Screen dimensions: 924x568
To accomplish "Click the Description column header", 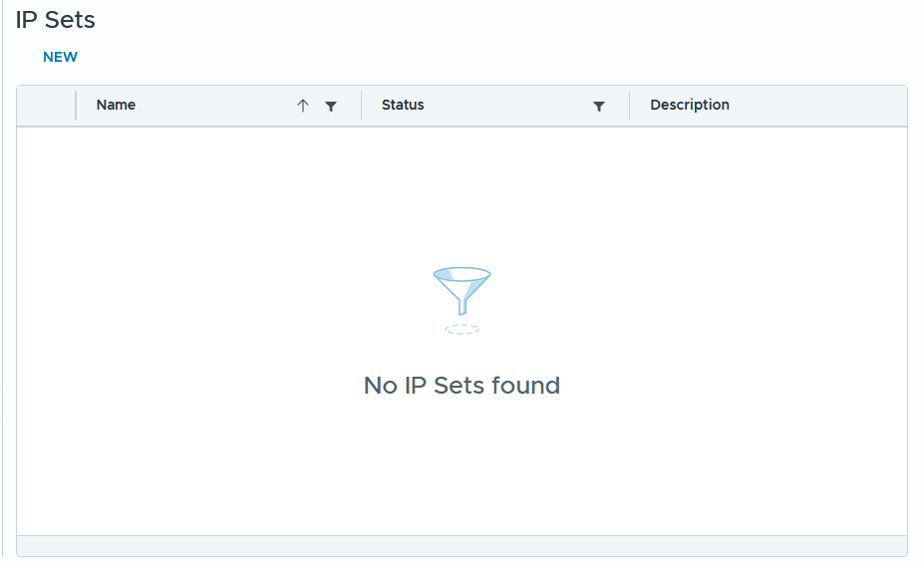I will point(690,105).
